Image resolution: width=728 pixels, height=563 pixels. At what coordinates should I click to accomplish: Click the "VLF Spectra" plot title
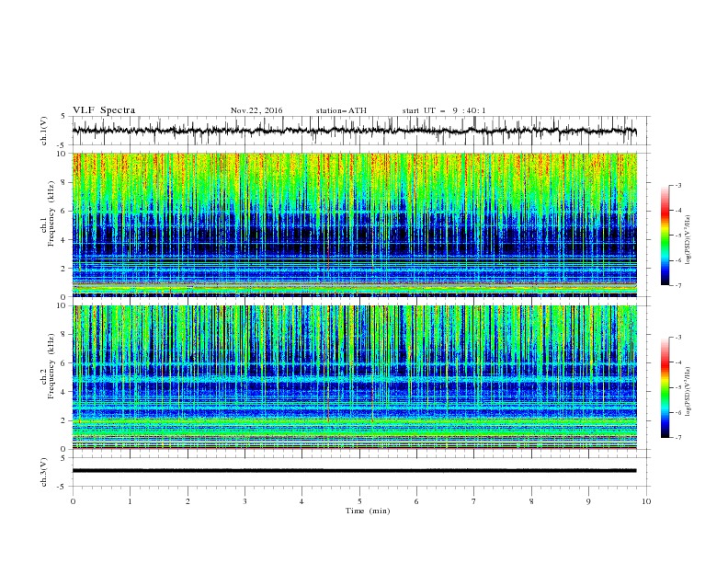104,110
